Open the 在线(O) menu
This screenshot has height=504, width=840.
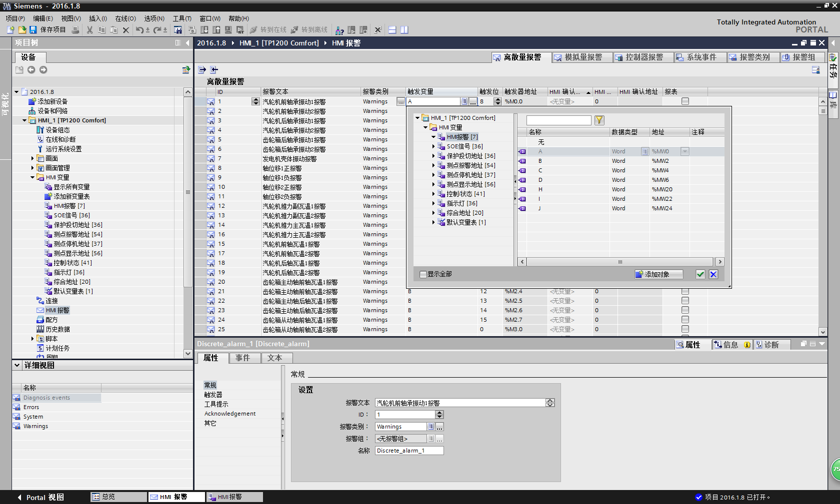click(x=125, y=18)
